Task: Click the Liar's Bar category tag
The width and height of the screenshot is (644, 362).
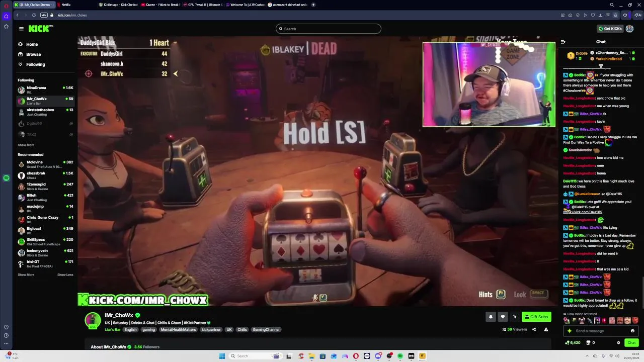Action: pos(113,330)
